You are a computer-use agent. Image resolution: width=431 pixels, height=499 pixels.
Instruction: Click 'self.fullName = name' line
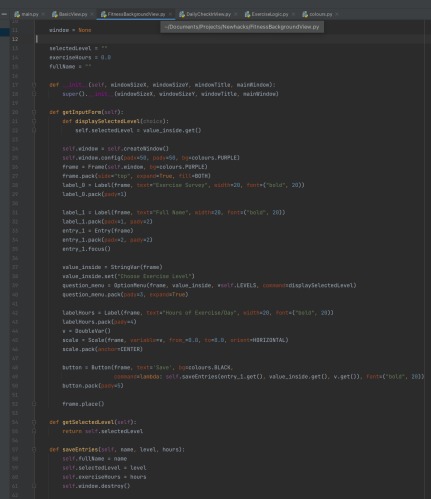[94, 459]
